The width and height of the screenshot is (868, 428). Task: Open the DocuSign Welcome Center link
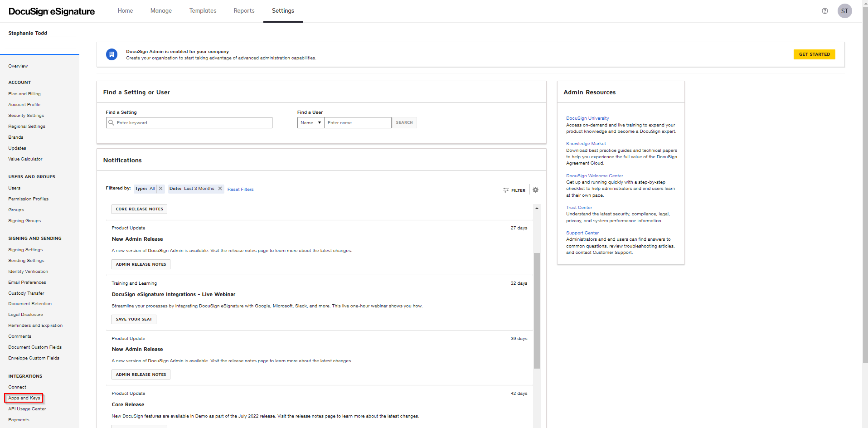[595, 176]
